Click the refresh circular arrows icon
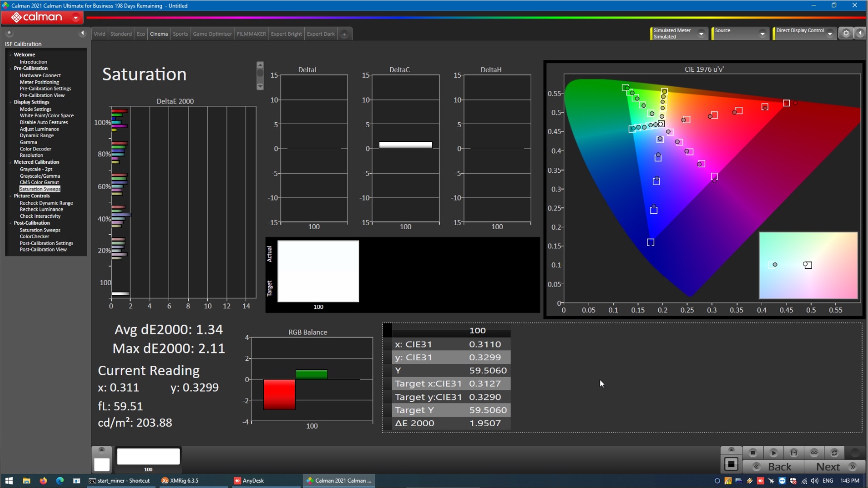868x488 pixels. click(x=834, y=453)
